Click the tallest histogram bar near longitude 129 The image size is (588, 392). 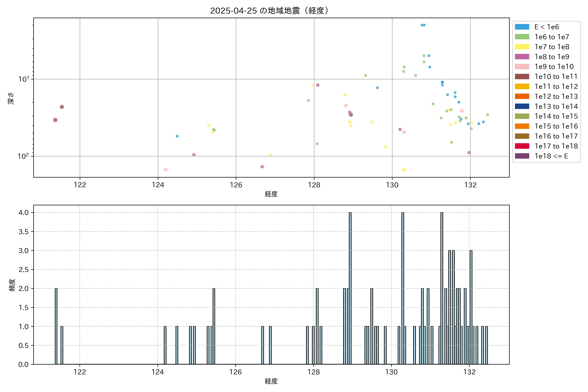[350, 287]
